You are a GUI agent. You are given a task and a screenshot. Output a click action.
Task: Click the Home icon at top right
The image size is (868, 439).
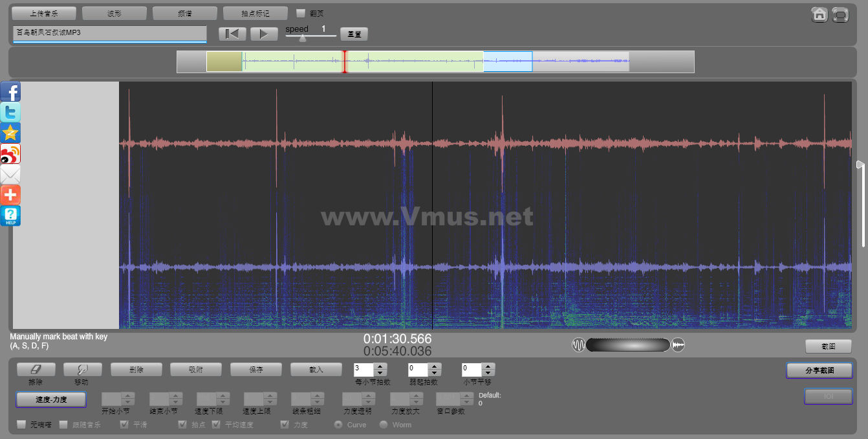[x=819, y=14]
